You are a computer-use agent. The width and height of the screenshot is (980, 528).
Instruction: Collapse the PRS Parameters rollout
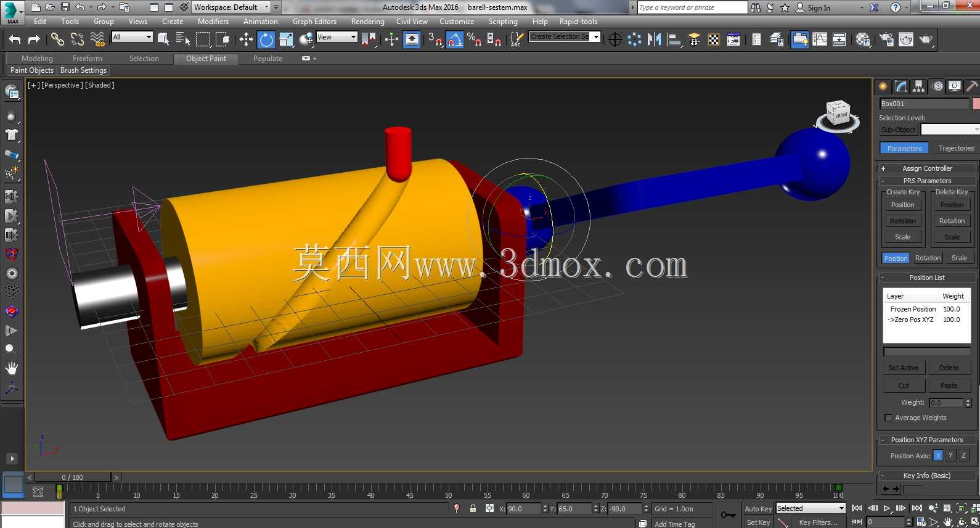tap(927, 181)
